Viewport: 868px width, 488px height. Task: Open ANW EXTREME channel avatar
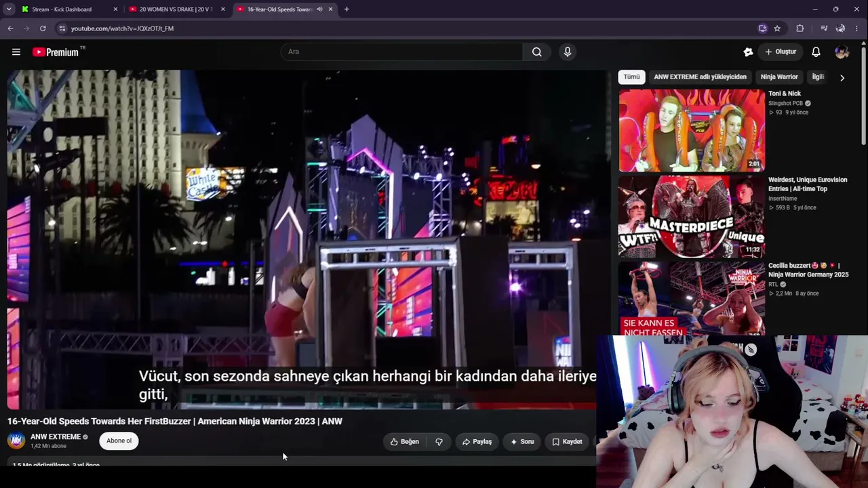coord(16,441)
